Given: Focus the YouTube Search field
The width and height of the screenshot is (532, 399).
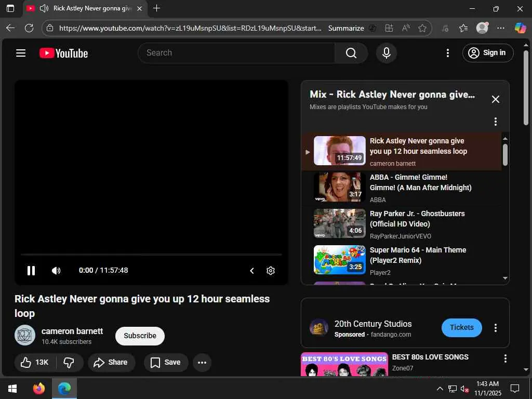Looking at the screenshot, I should pos(236,53).
